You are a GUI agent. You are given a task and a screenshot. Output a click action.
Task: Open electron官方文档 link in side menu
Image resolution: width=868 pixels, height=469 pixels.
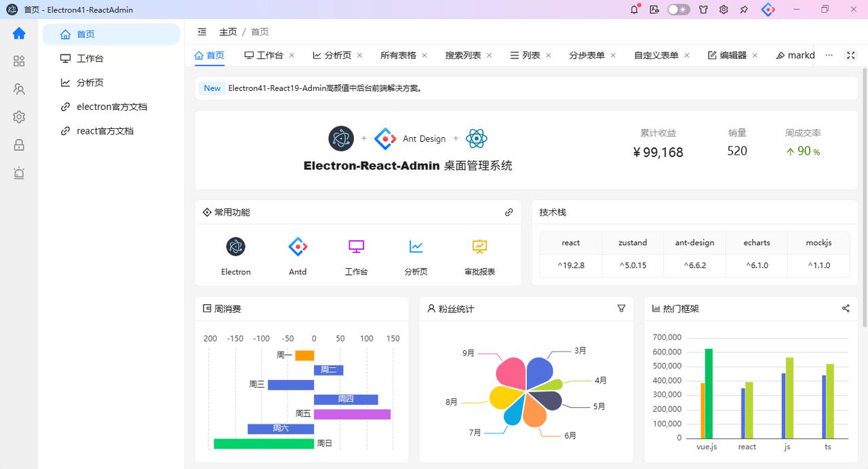tap(111, 107)
